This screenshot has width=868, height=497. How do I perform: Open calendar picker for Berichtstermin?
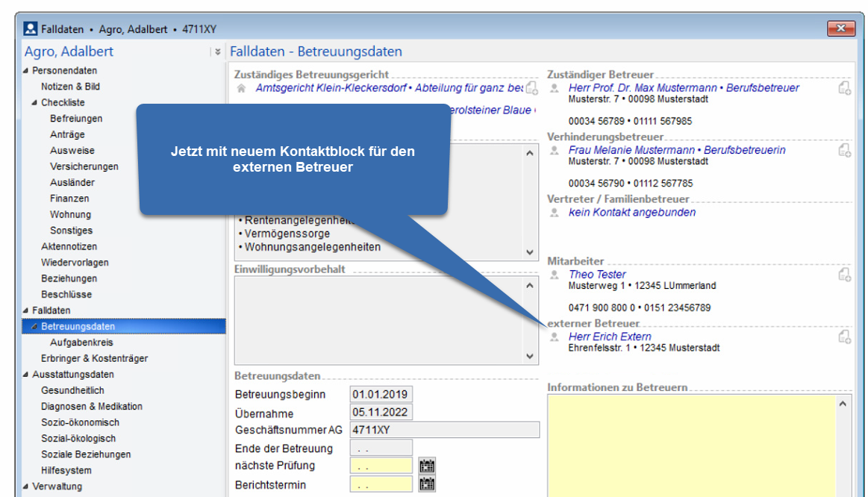[x=427, y=484]
